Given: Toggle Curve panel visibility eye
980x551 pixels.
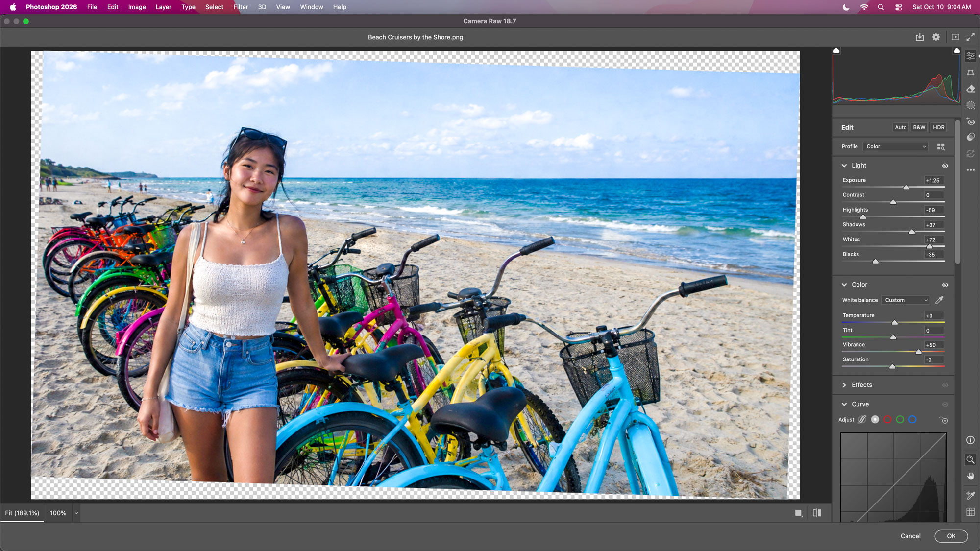Looking at the screenshot, I should pos(945,404).
